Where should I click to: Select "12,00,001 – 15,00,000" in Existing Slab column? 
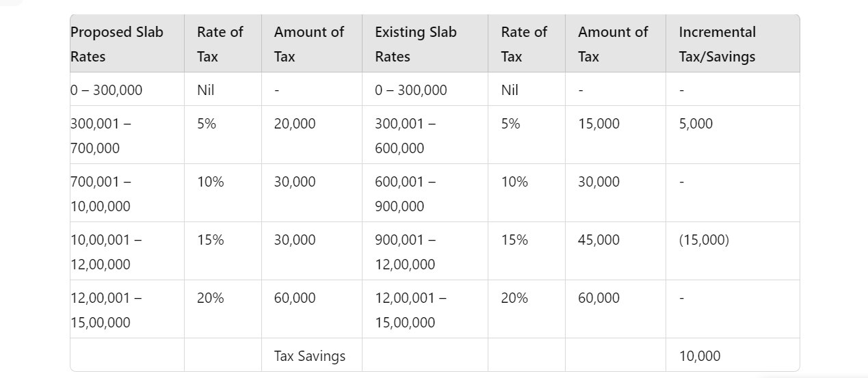coord(410,310)
